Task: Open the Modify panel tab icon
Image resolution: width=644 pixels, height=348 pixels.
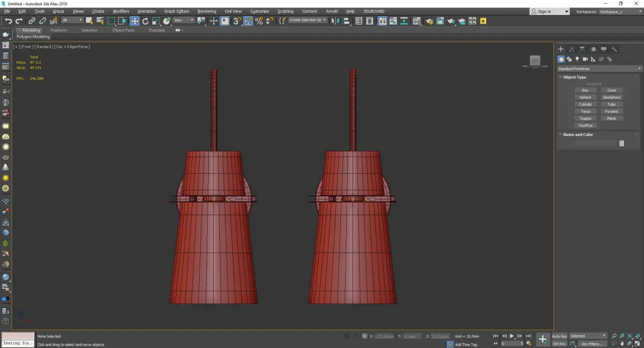Action: [572, 49]
